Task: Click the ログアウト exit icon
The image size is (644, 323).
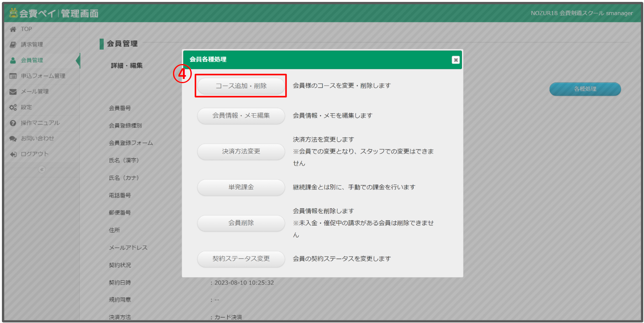Action: tap(13, 154)
